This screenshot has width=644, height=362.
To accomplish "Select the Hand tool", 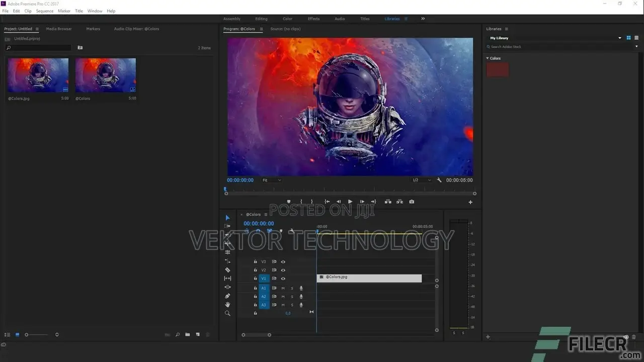I will pyautogui.click(x=227, y=304).
